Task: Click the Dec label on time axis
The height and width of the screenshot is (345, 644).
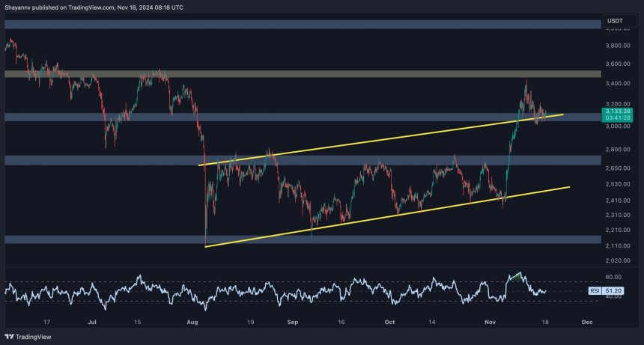Action: coord(586,321)
